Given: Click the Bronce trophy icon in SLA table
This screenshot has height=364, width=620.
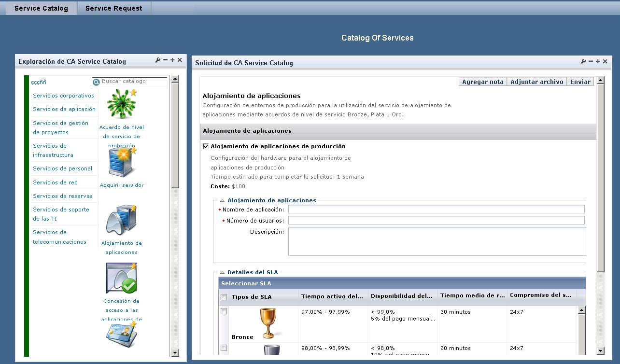Looking at the screenshot, I should pos(268,323).
